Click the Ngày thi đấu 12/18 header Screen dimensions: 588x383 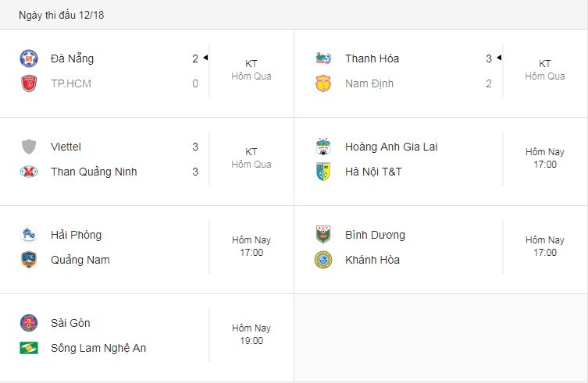(x=62, y=15)
